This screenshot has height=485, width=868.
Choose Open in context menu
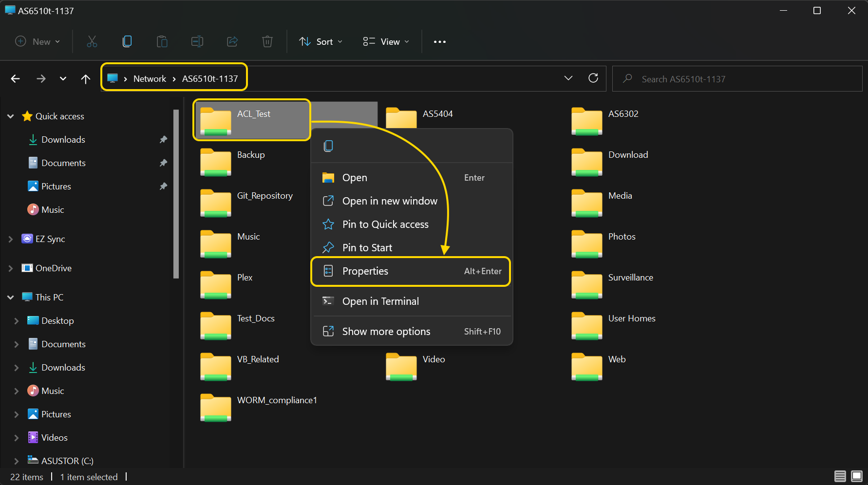pos(412,178)
